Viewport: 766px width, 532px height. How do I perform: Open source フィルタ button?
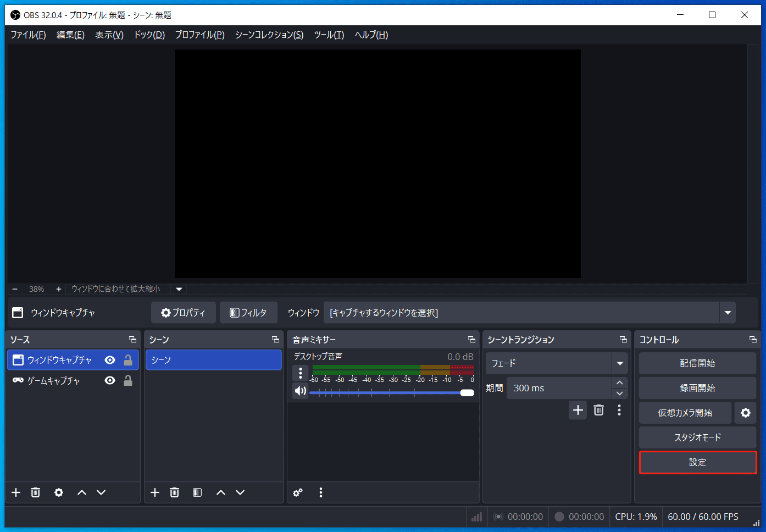pos(248,313)
